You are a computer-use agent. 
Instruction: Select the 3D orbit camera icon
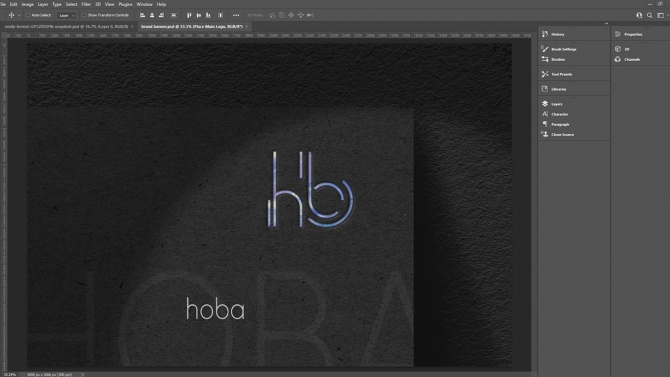272,15
